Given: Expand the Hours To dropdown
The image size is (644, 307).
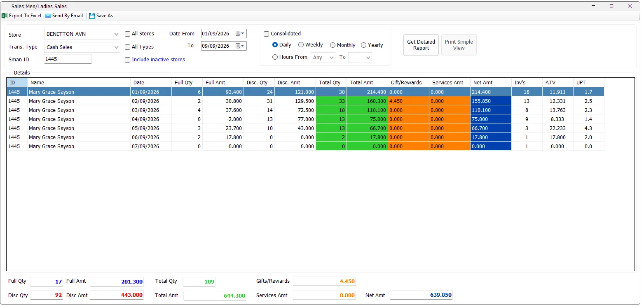Looking at the screenshot, I should point(360,58).
